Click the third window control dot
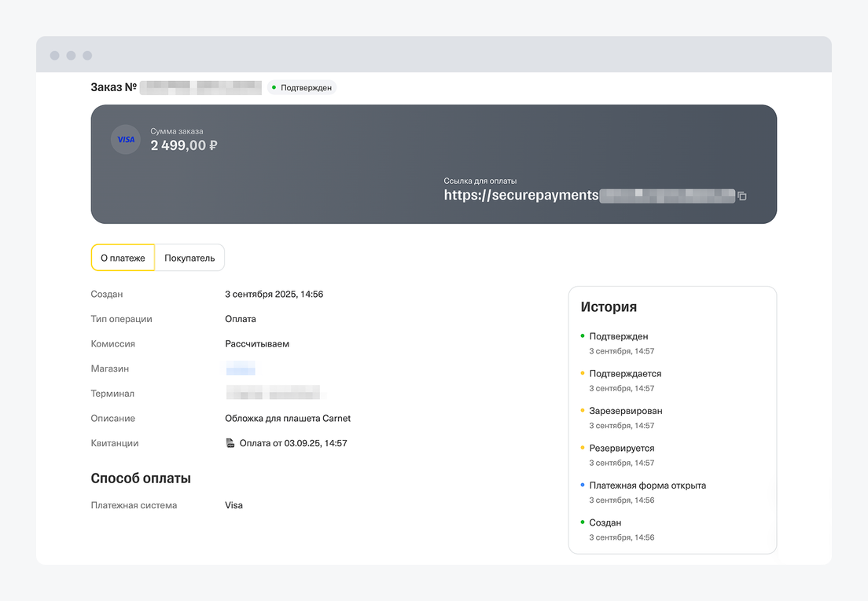The height and width of the screenshot is (601, 868). click(x=87, y=56)
